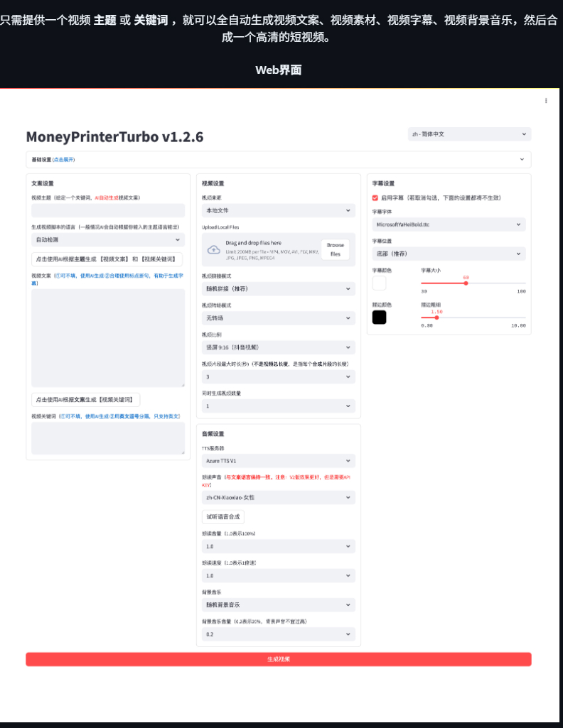Click the 字幕大小 slider handle at 60

click(466, 283)
